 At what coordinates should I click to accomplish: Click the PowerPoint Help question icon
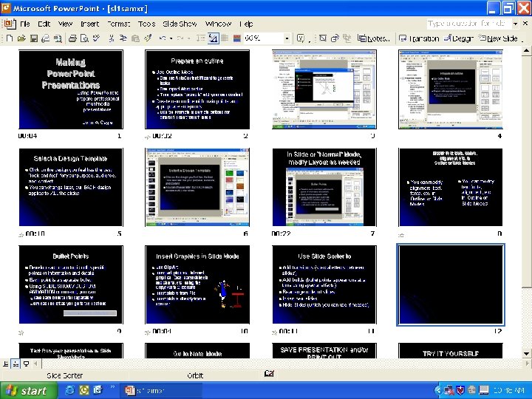click(x=300, y=38)
